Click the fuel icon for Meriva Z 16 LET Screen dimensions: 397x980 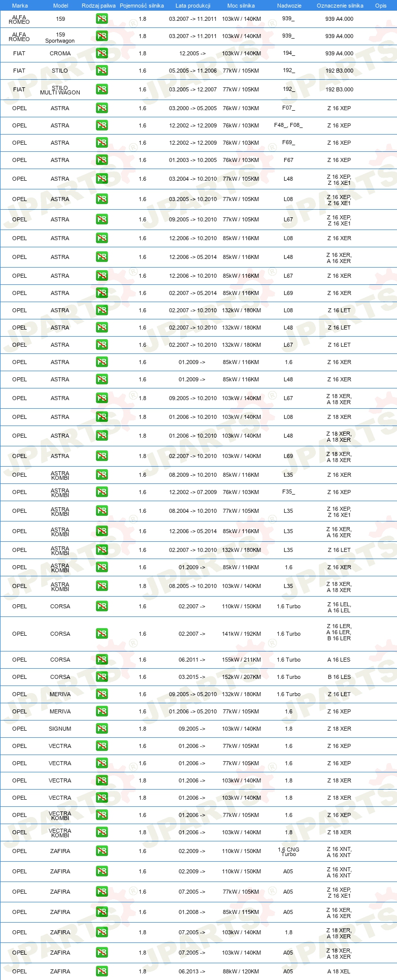coord(102,694)
